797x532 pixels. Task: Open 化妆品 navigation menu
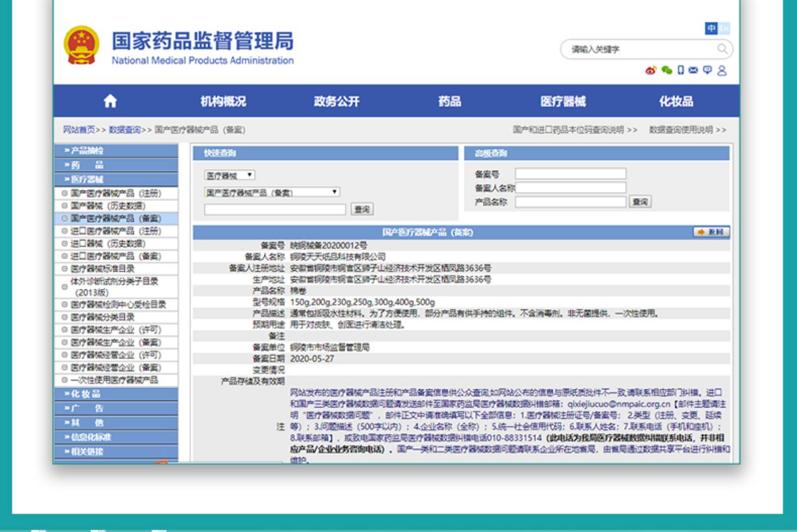[676, 101]
